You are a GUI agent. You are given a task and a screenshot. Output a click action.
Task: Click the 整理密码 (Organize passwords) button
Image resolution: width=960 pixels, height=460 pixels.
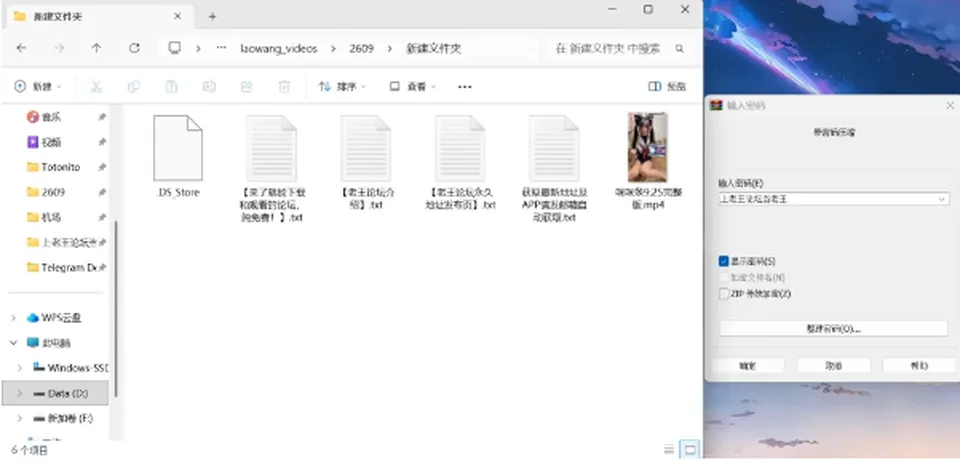coord(833,329)
